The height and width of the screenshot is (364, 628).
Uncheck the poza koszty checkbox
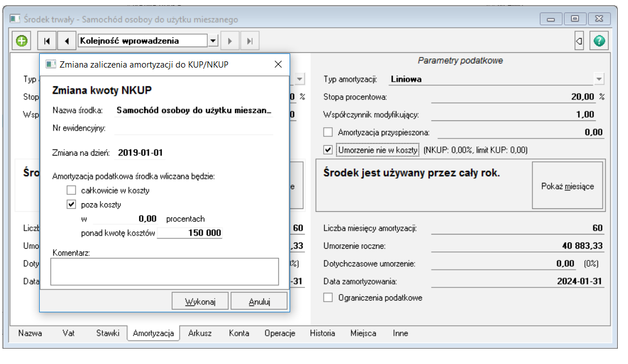[72, 204]
